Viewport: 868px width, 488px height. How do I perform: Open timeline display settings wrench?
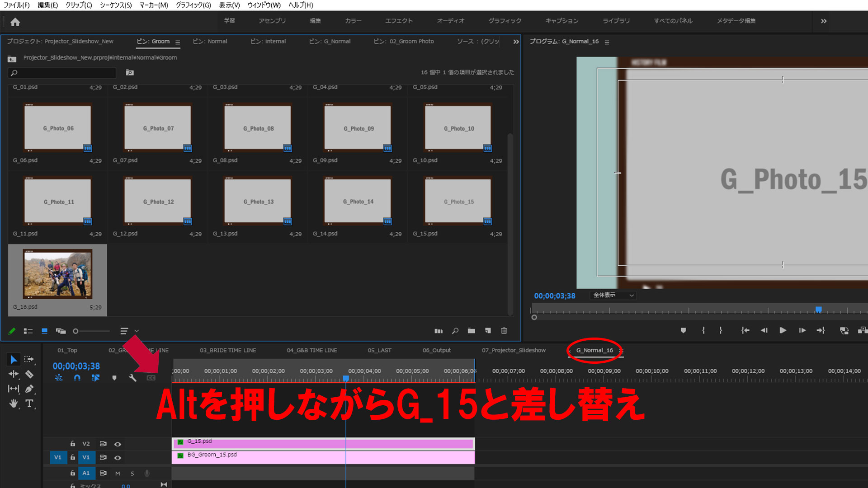click(x=132, y=378)
